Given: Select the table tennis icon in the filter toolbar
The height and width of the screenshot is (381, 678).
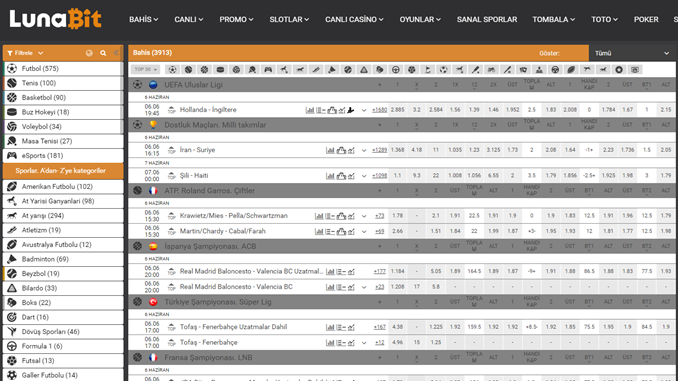Looking at the screenshot, I should (252, 69).
